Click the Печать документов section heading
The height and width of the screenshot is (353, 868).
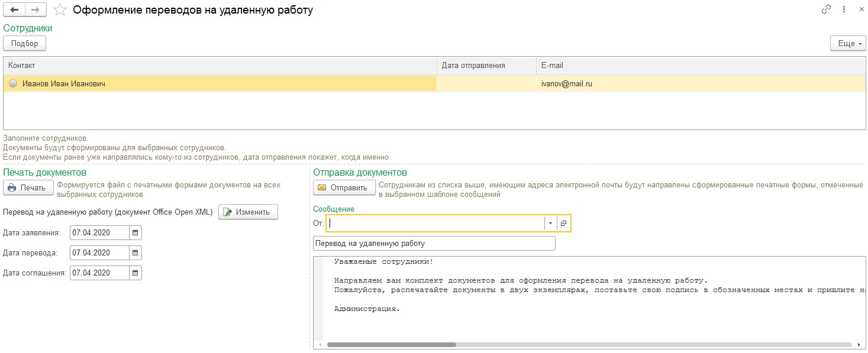pyautogui.click(x=45, y=172)
